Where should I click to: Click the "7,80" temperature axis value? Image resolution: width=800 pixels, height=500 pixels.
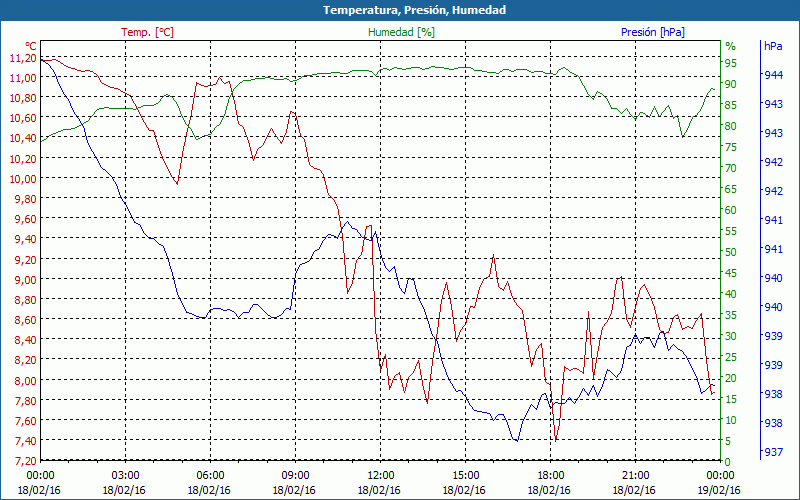click(x=26, y=401)
